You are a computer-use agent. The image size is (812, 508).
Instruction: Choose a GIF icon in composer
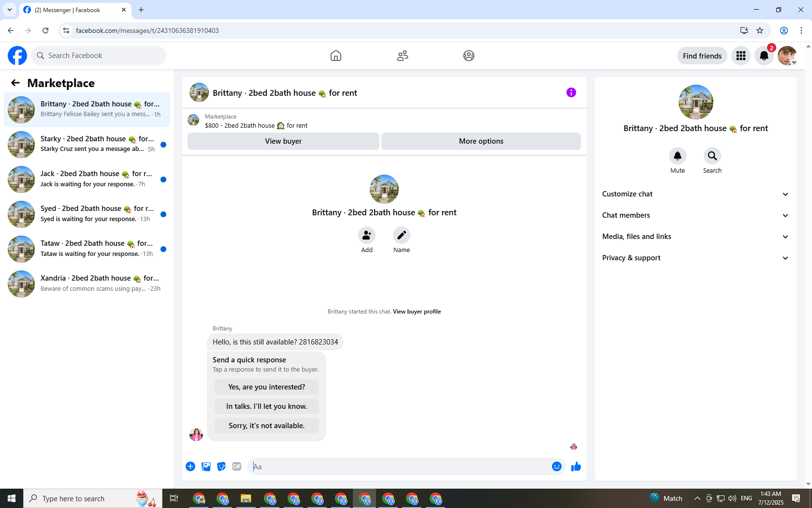pyautogui.click(x=237, y=466)
